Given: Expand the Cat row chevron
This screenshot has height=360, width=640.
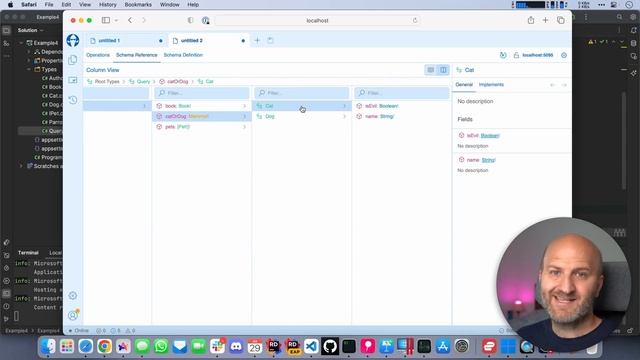Looking at the screenshot, I should click(344, 106).
